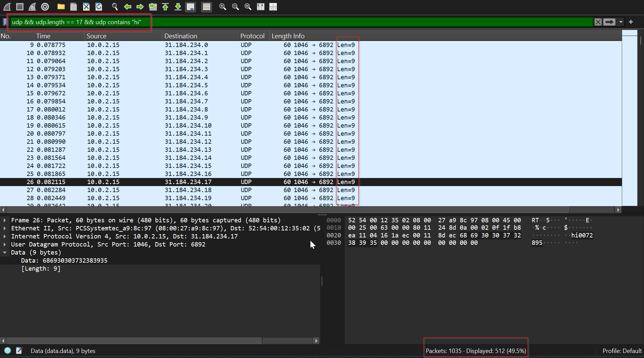
Task: Sort by the Source column
Action: [123, 36]
